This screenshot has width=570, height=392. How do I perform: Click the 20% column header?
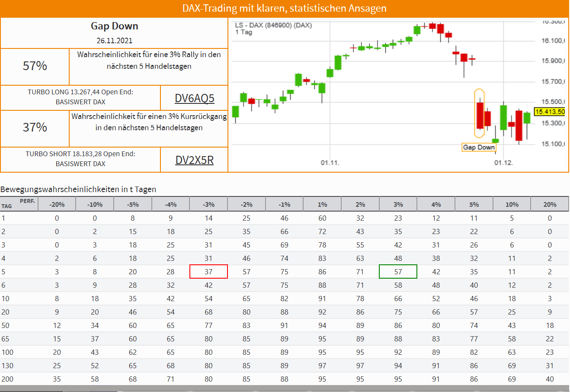point(550,205)
